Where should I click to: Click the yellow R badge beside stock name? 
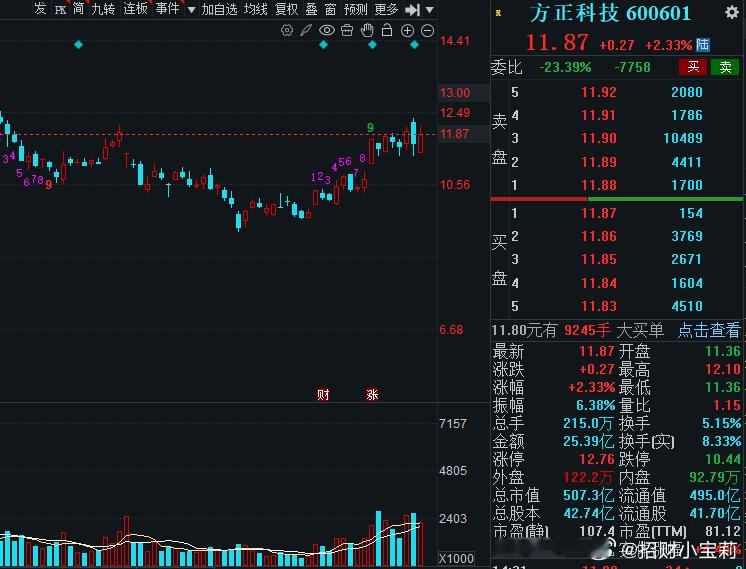(498, 13)
